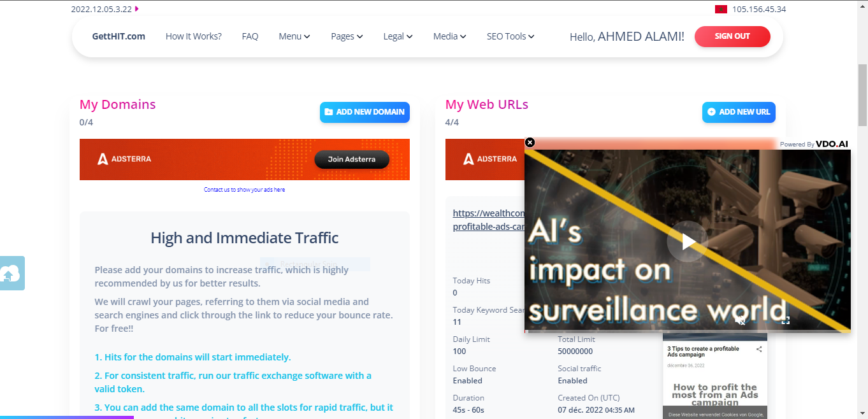This screenshot has height=419, width=868.
Task: Open the video ad in fullscreen
Action: click(786, 320)
